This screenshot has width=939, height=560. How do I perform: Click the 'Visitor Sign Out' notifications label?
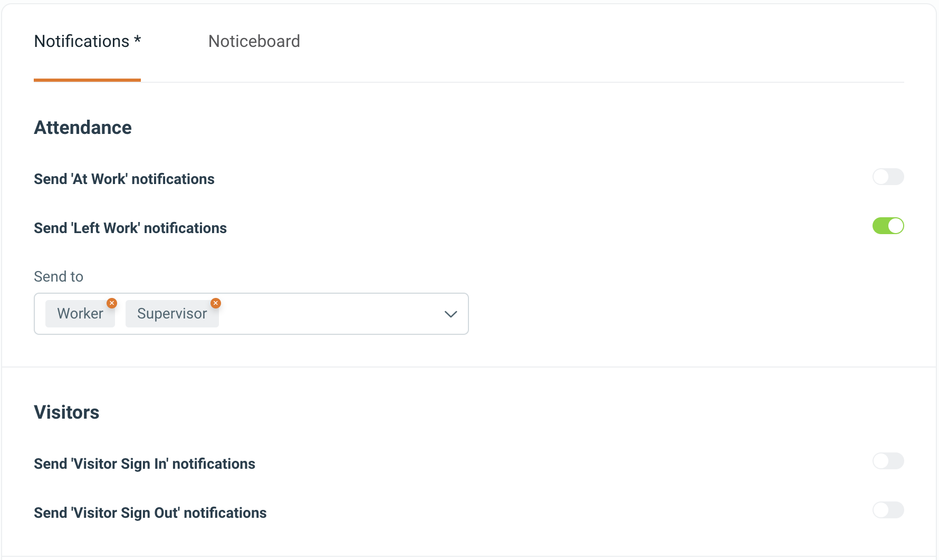pos(150,513)
